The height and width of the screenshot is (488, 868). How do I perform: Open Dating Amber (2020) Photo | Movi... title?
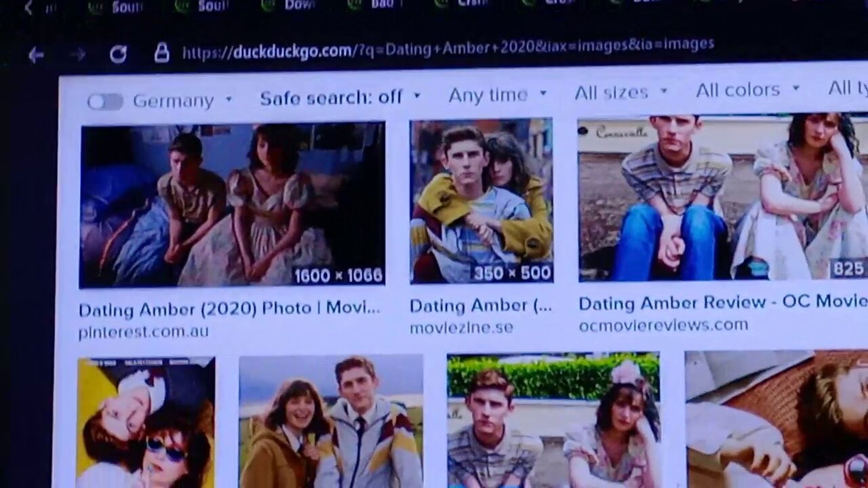[229, 308]
